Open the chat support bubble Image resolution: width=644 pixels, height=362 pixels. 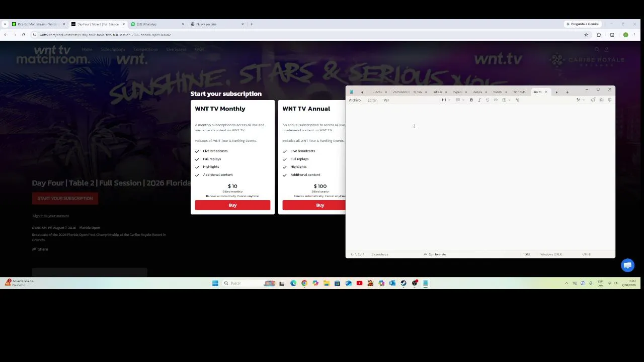coord(627,265)
